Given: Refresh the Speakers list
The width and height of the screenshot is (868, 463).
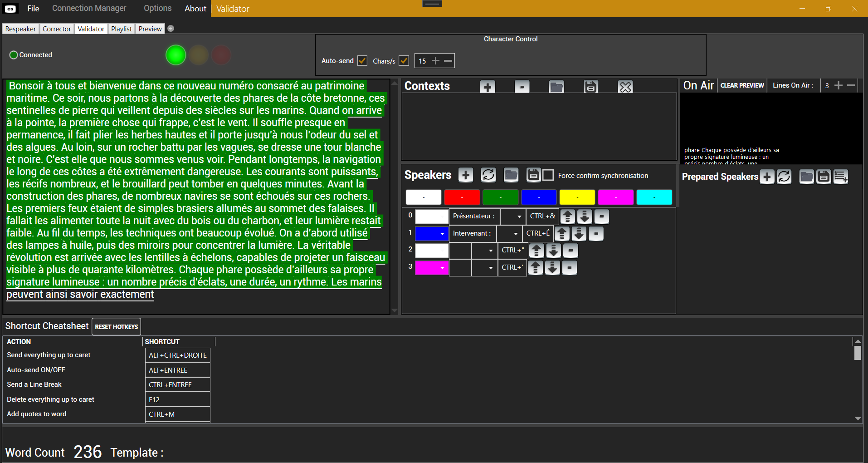Looking at the screenshot, I should tap(488, 175).
